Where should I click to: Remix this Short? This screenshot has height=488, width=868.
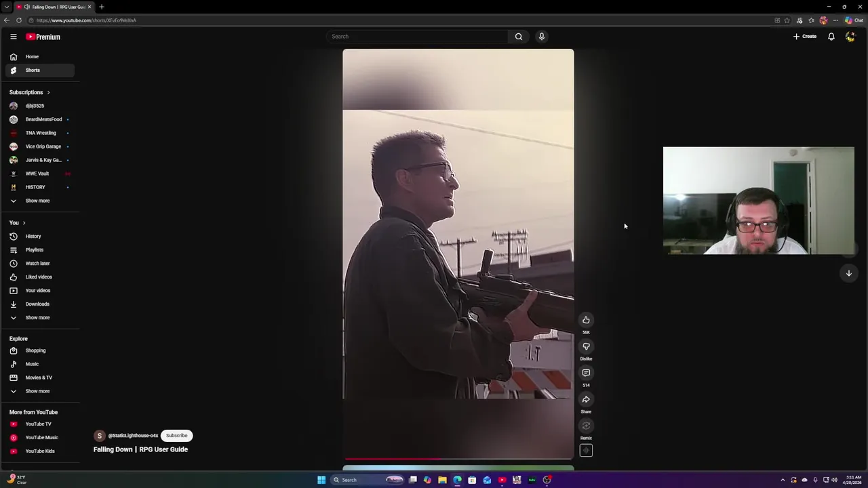coord(586,426)
